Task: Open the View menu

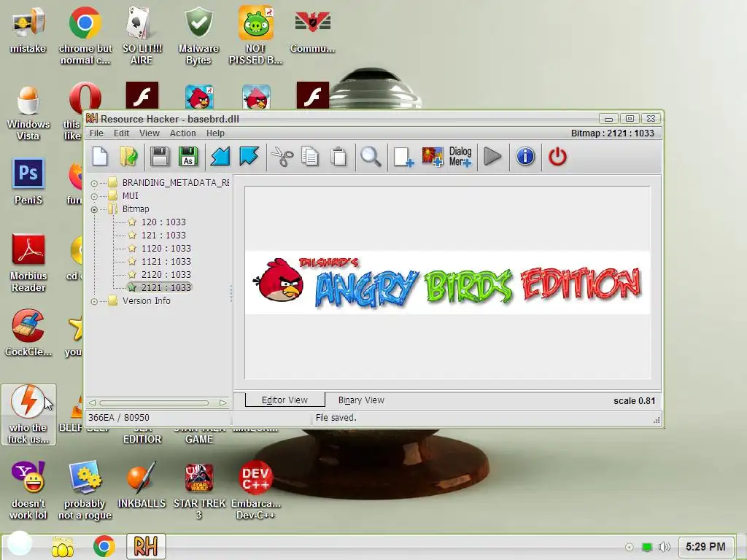Action: (x=149, y=133)
